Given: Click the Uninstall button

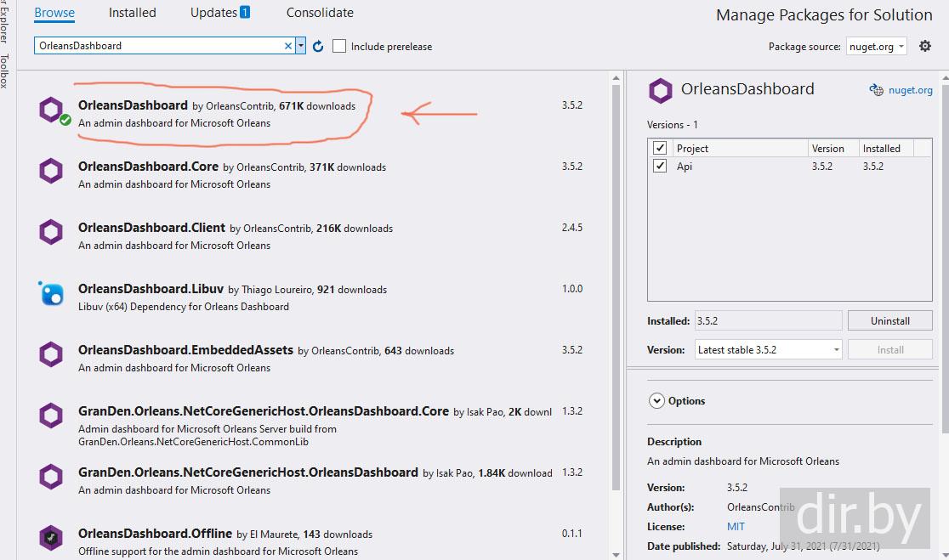Looking at the screenshot, I should click(889, 321).
